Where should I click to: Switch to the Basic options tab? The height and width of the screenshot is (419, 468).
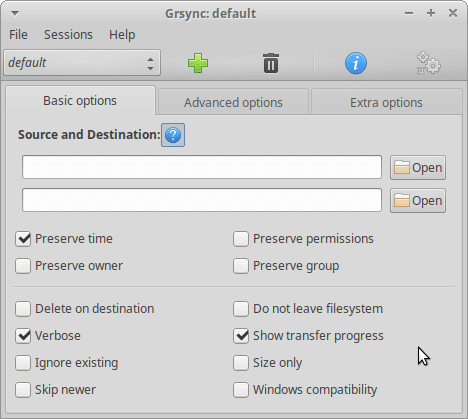click(80, 101)
